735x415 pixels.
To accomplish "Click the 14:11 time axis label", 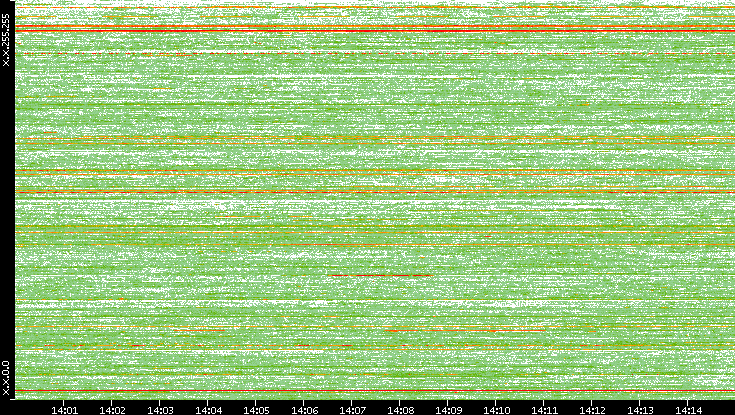I will (544, 410).
